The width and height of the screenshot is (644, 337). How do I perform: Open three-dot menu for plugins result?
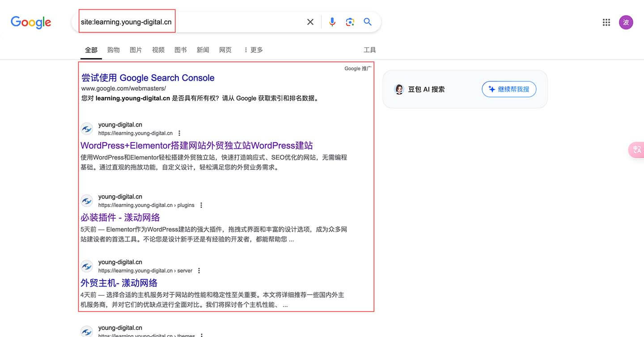pyautogui.click(x=201, y=205)
